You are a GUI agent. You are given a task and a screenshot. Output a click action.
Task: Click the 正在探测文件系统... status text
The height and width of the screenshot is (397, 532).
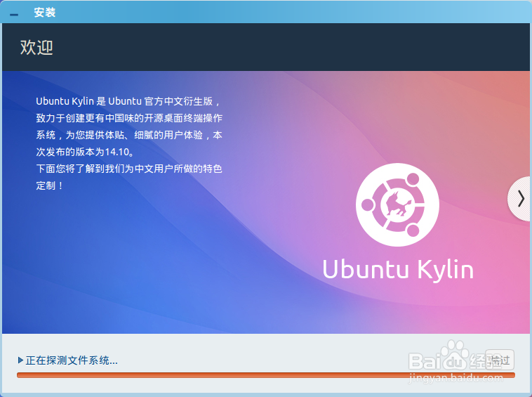click(x=72, y=360)
